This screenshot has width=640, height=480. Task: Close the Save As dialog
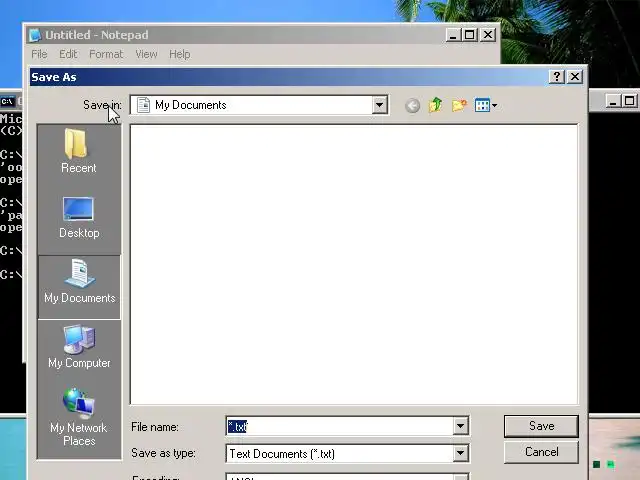[575, 76]
